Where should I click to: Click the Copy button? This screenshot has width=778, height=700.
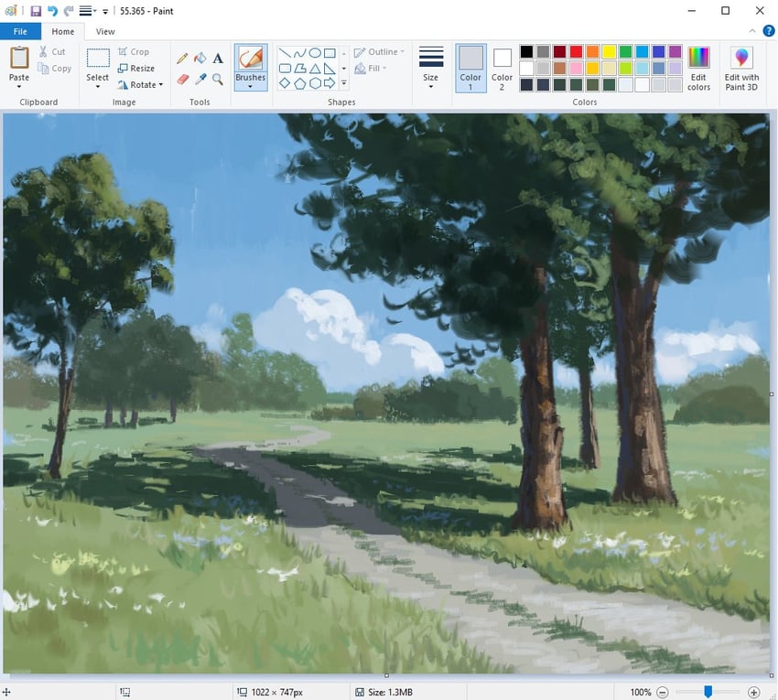pyautogui.click(x=55, y=69)
